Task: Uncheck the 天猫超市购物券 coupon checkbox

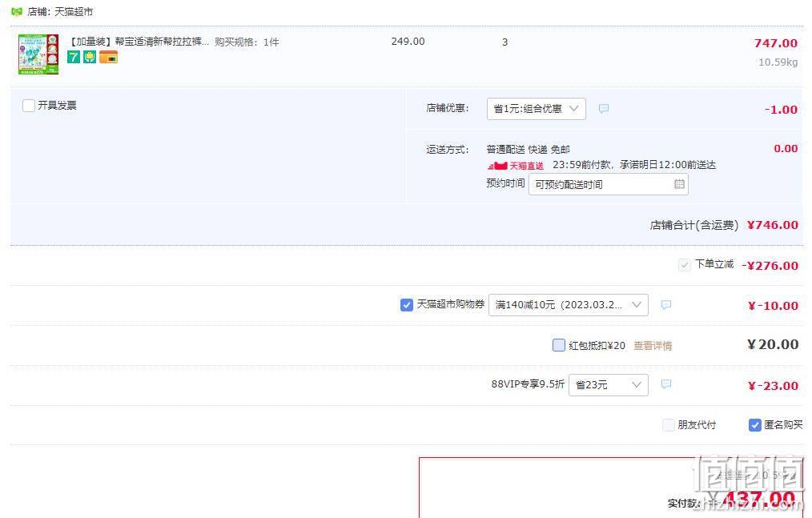Action: coord(407,305)
